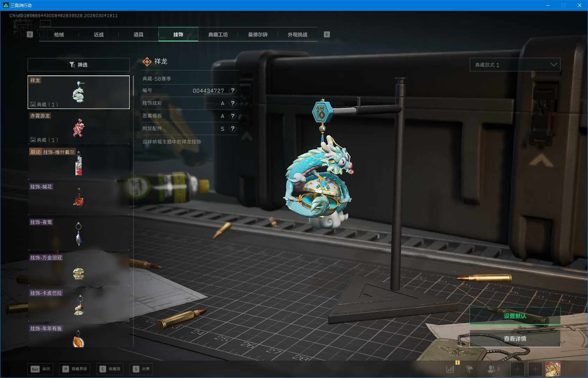Click the help icon next to 编号
Viewport: 588px width, 378px height.
(x=232, y=90)
